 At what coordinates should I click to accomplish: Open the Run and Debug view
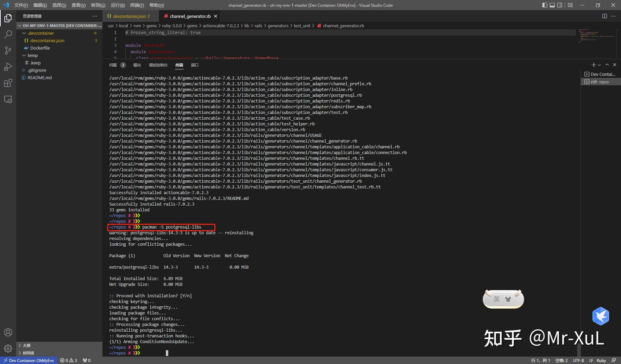coord(8,67)
